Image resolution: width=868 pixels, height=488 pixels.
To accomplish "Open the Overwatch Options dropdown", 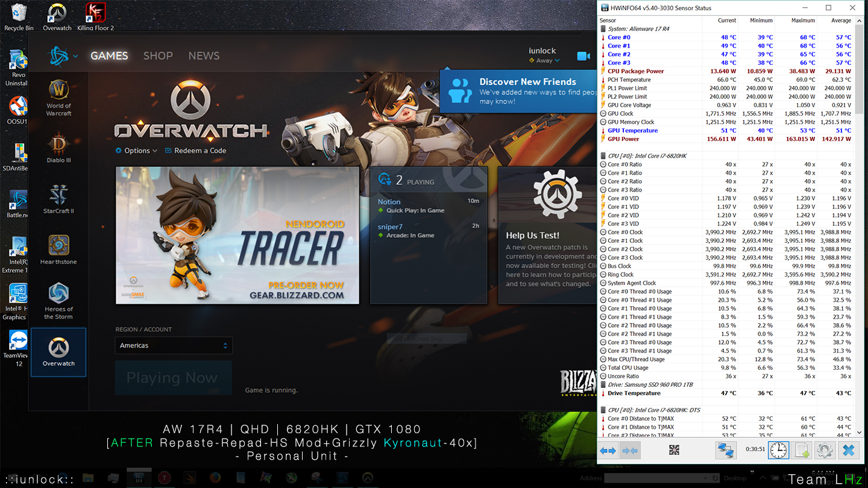I will pyautogui.click(x=136, y=151).
